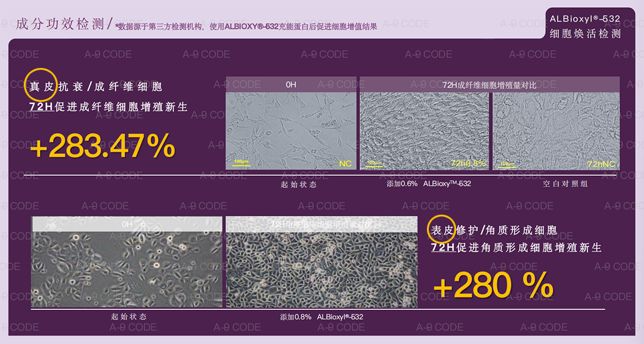Open the keratinocyte 72H proliferation image
This screenshot has width=644, height=344.
321,269
